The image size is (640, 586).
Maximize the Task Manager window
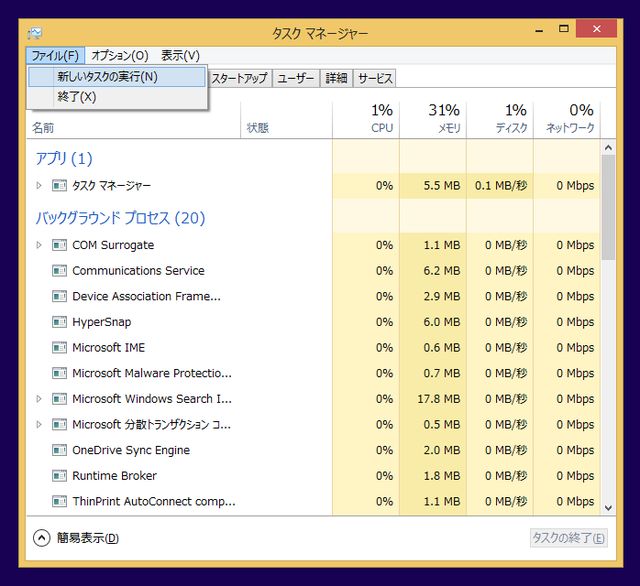[x=564, y=29]
